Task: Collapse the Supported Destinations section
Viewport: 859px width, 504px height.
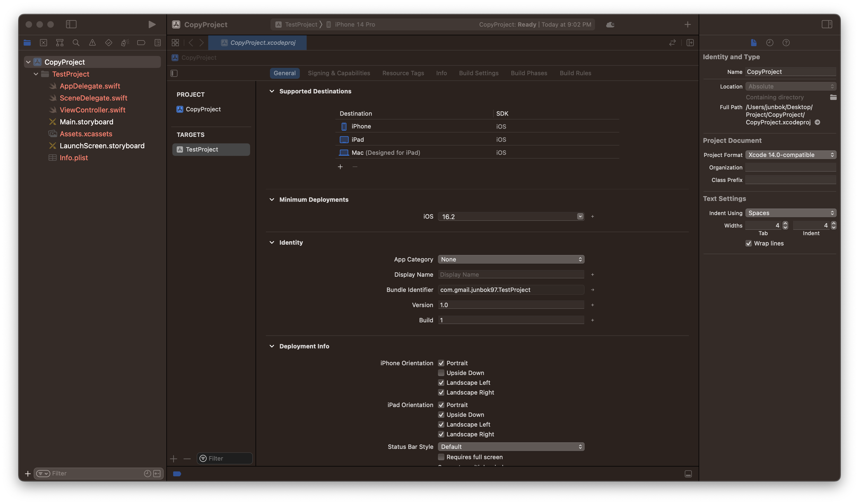Action: (272, 91)
